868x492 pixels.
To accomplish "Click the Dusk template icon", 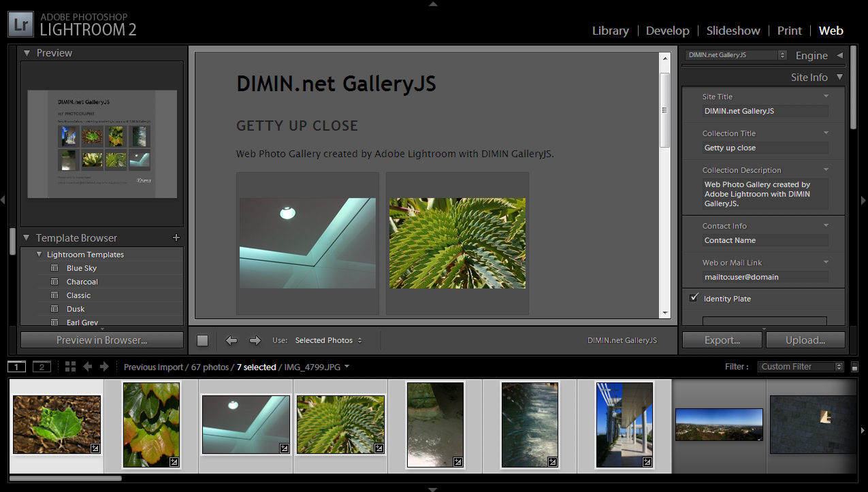I will pos(55,309).
